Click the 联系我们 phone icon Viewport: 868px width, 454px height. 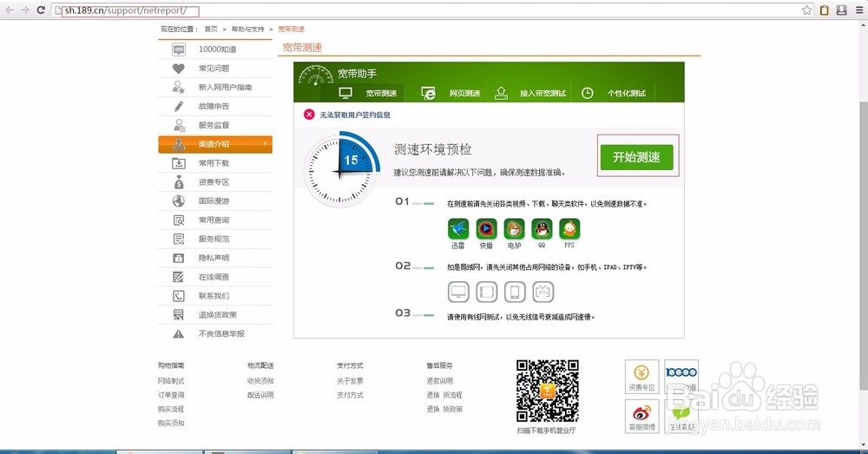pos(178,296)
